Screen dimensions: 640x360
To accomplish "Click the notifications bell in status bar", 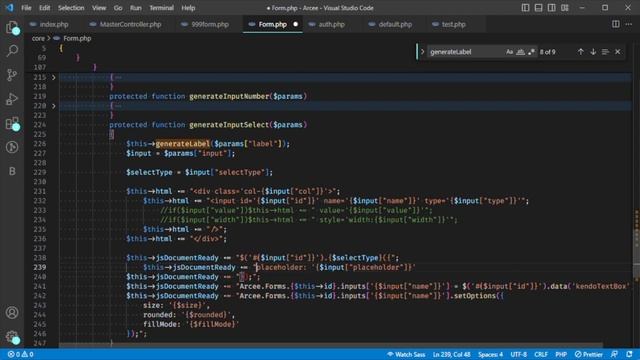I will (629, 354).
